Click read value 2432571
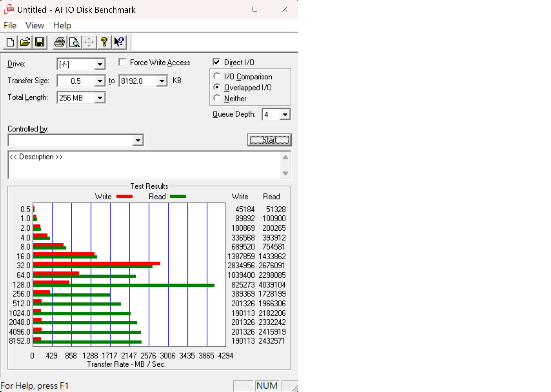This screenshot has width=551, height=392. click(272, 341)
